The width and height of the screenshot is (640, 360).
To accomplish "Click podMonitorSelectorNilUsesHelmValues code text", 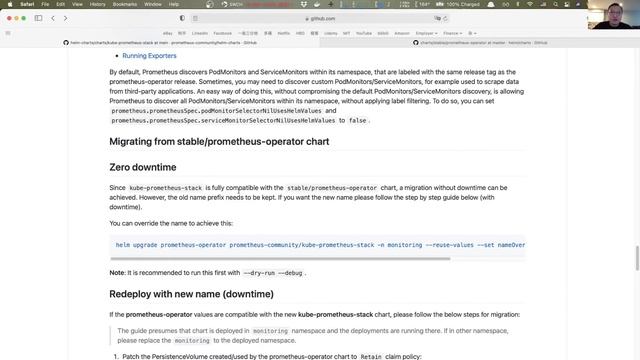I will coord(216,111).
